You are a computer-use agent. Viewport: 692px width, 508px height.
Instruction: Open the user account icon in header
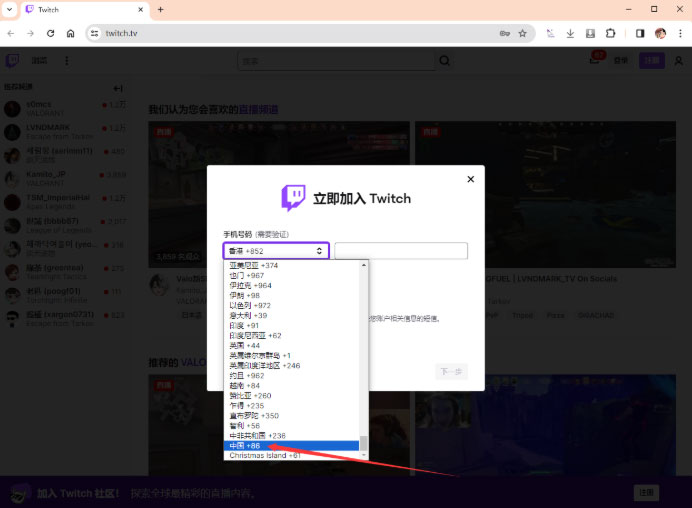click(679, 61)
